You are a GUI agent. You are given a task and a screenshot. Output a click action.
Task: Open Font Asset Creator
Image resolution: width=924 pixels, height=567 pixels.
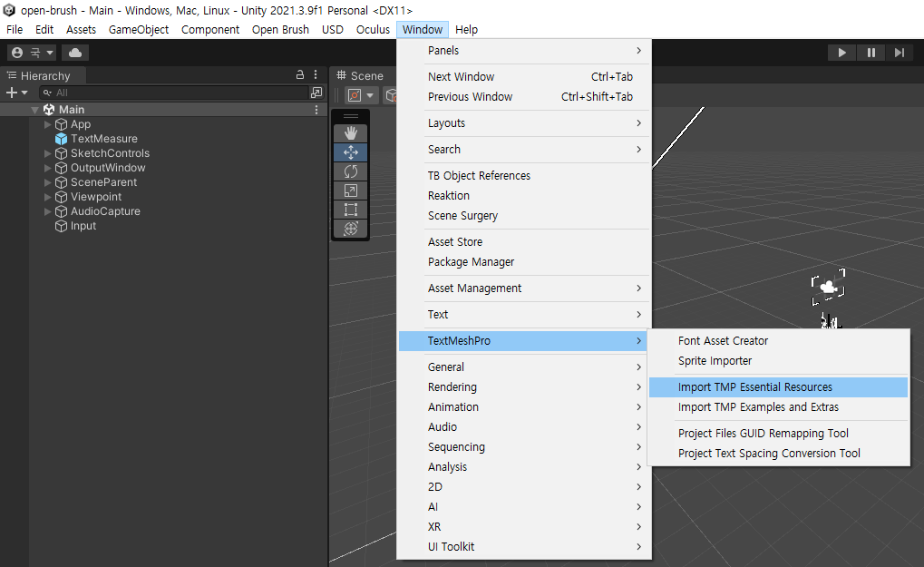tap(778, 341)
